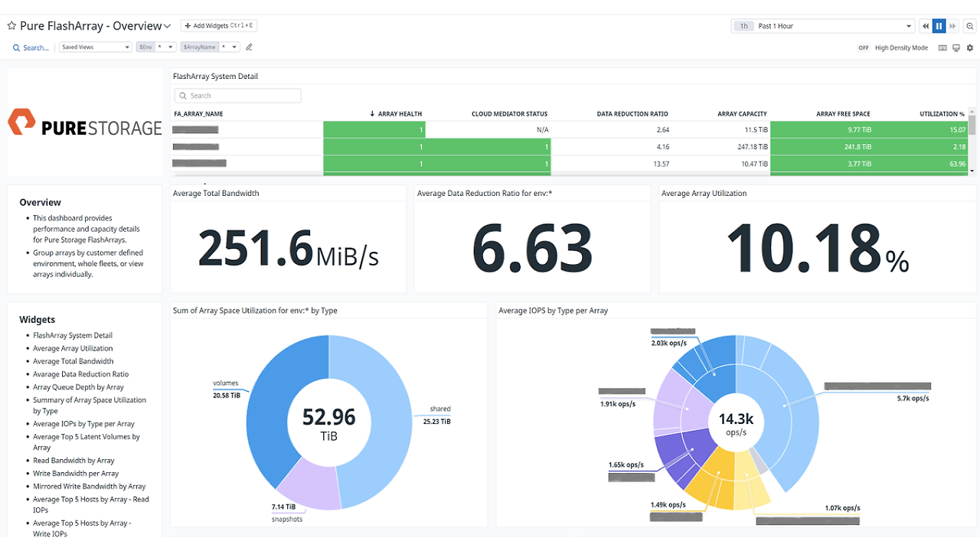Open the dashboard Search link

pyautogui.click(x=31, y=47)
